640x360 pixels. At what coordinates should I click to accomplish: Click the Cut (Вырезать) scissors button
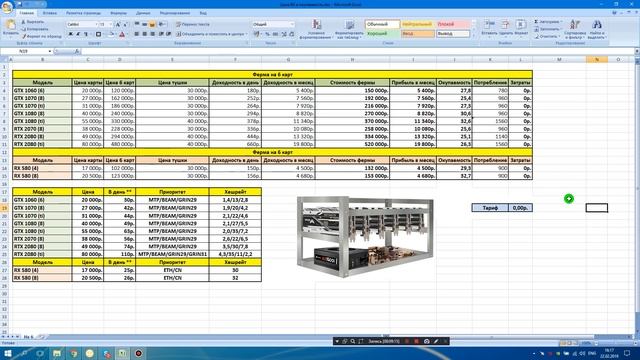[32, 22]
